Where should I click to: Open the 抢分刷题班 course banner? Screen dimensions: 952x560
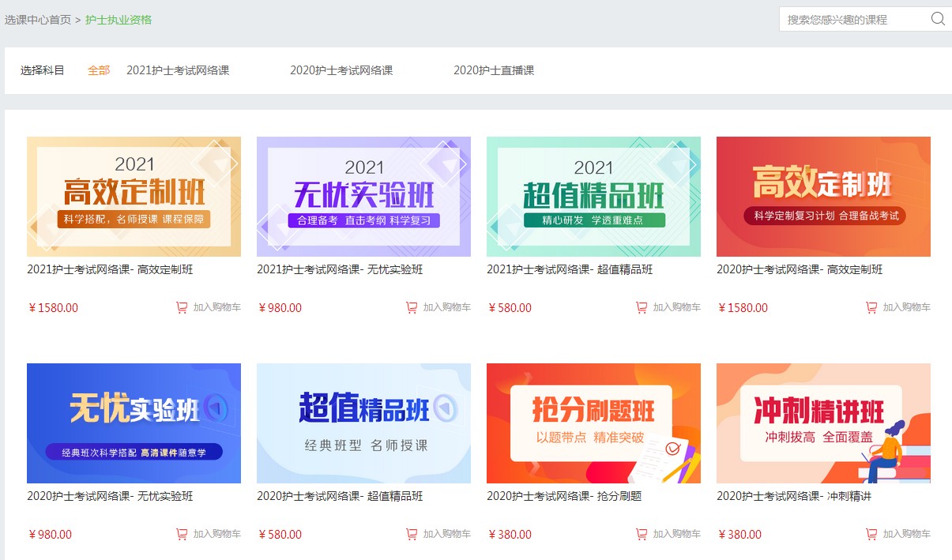click(x=593, y=424)
